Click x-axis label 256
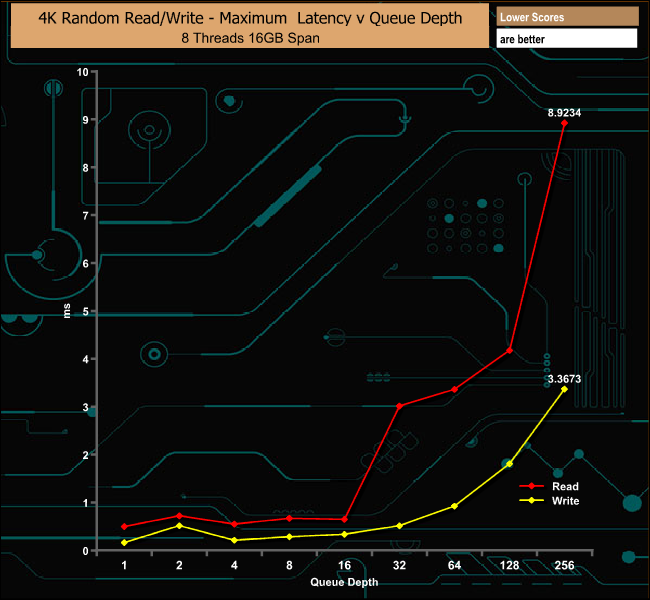The width and height of the screenshot is (650, 600). [565, 566]
